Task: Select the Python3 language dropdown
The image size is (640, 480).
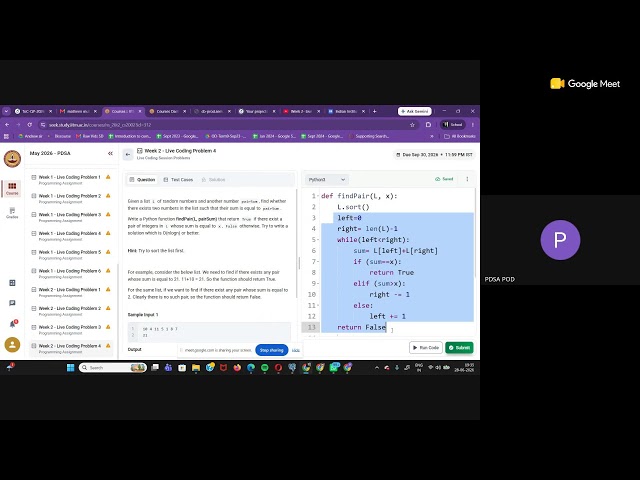Action: (327, 180)
